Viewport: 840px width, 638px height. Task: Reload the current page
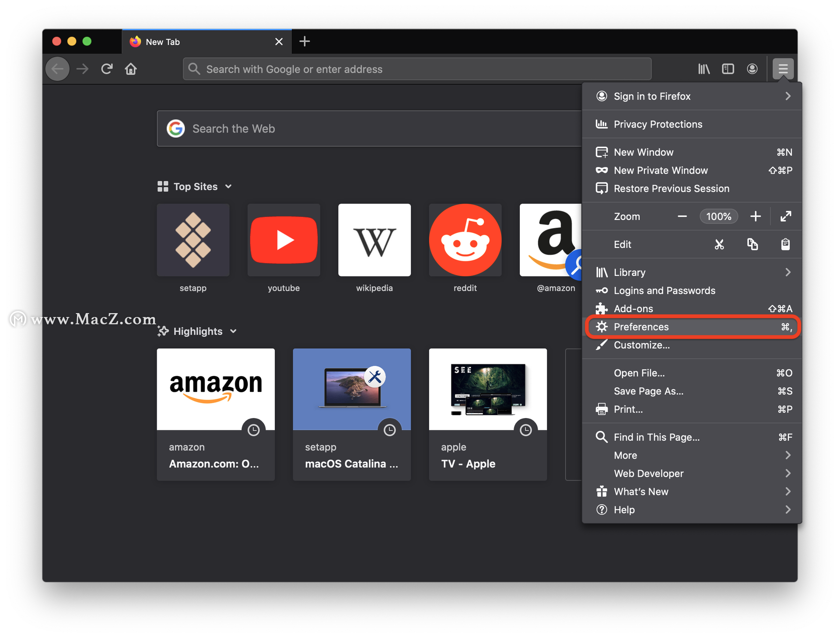[107, 69]
